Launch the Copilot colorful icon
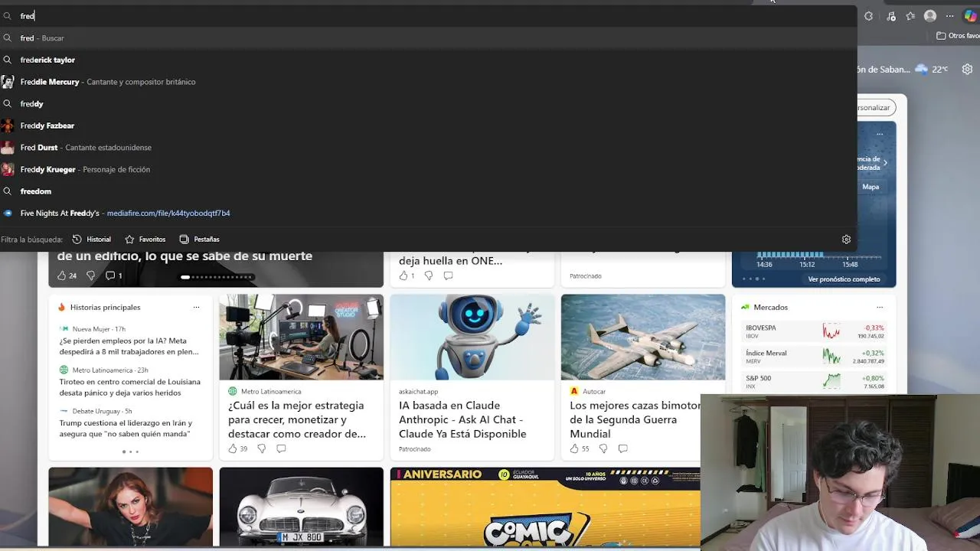This screenshot has width=980, height=551. pos(970,16)
